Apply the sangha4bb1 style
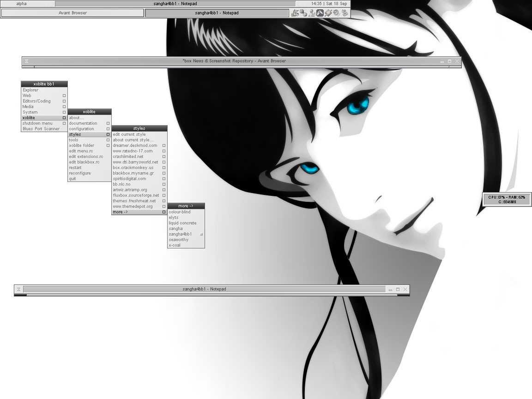This screenshot has height=399, width=532. pyautogui.click(x=186, y=234)
